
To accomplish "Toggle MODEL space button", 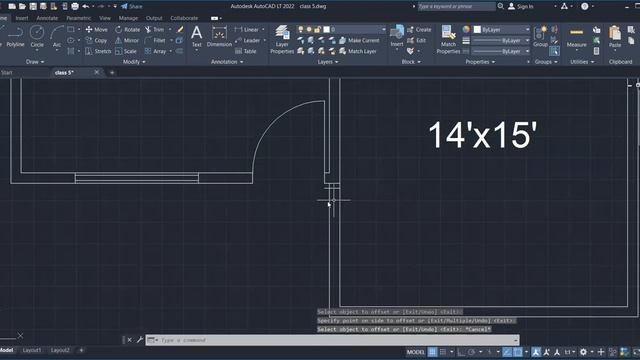I will 416,352.
